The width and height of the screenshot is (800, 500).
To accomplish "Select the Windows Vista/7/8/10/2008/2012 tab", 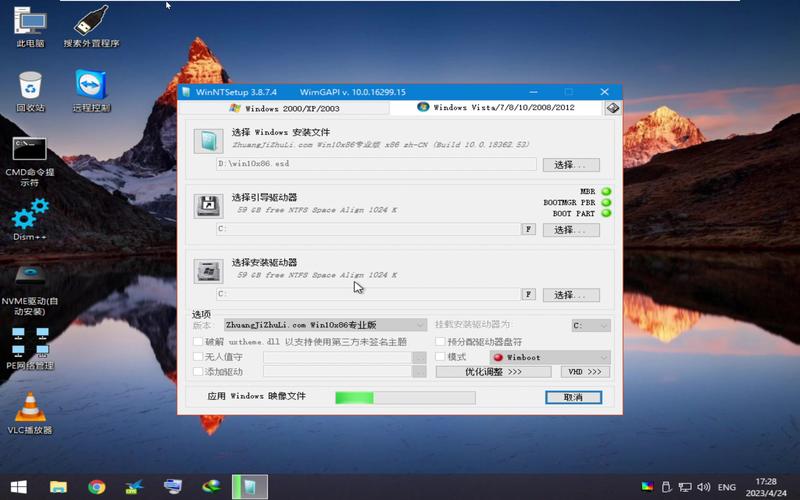I will pyautogui.click(x=496, y=108).
